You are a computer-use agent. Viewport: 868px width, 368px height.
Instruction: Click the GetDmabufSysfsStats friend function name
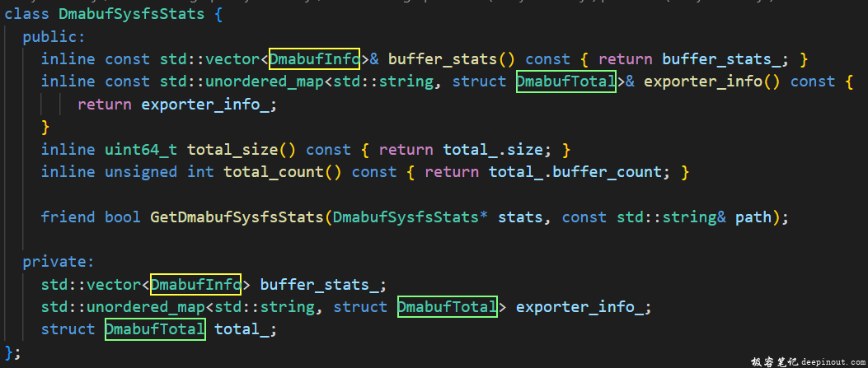click(x=237, y=217)
